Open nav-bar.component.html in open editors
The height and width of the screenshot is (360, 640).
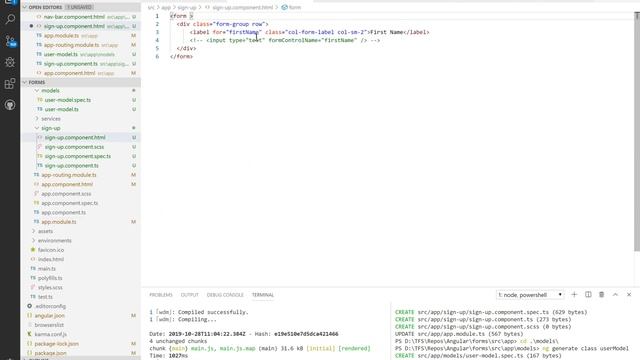pyautogui.click(x=80, y=17)
